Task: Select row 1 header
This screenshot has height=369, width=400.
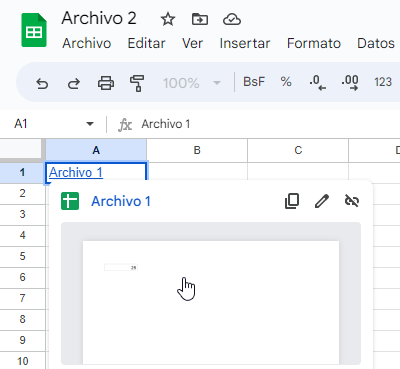Action: 22,172
